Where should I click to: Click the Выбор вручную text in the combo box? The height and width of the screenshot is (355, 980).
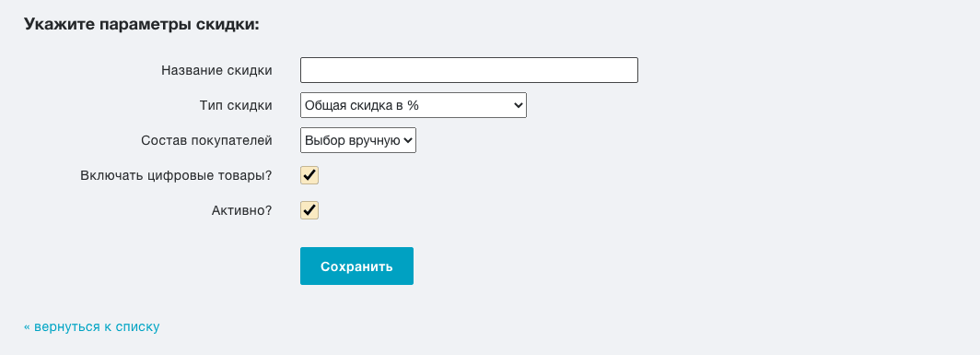[x=353, y=140]
